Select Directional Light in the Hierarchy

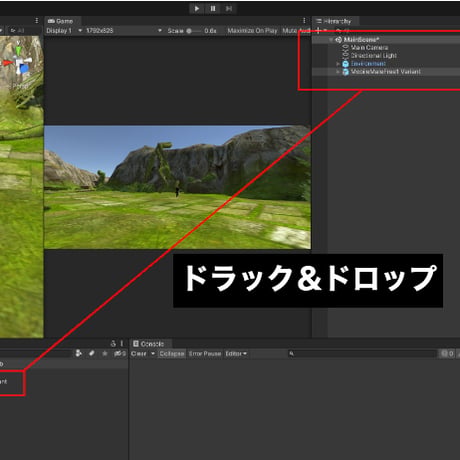click(374, 56)
